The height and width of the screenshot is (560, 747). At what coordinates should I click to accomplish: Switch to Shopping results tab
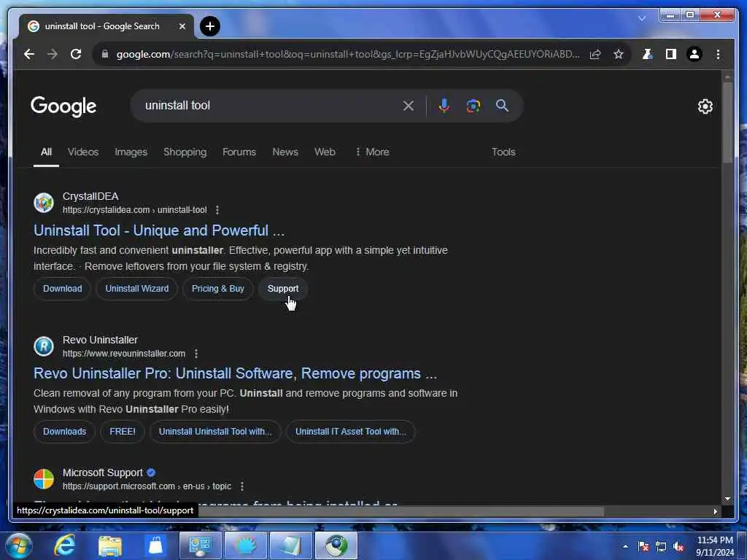185,152
